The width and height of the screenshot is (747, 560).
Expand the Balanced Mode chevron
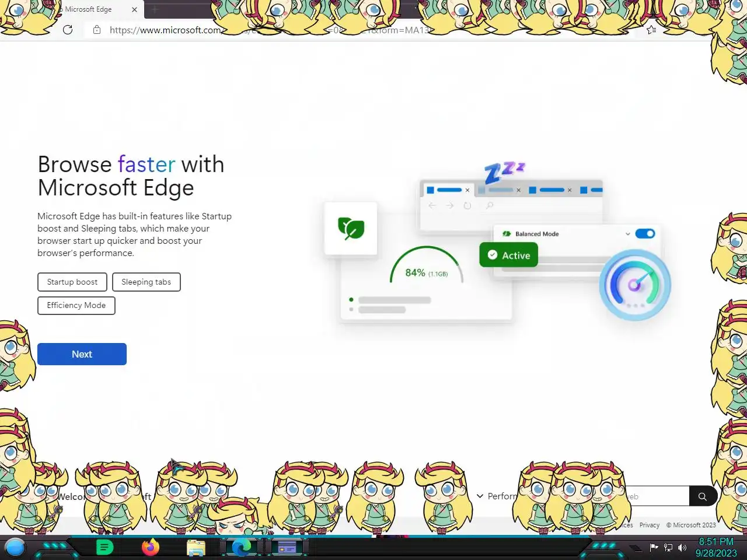pyautogui.click(x=628, y=234)
